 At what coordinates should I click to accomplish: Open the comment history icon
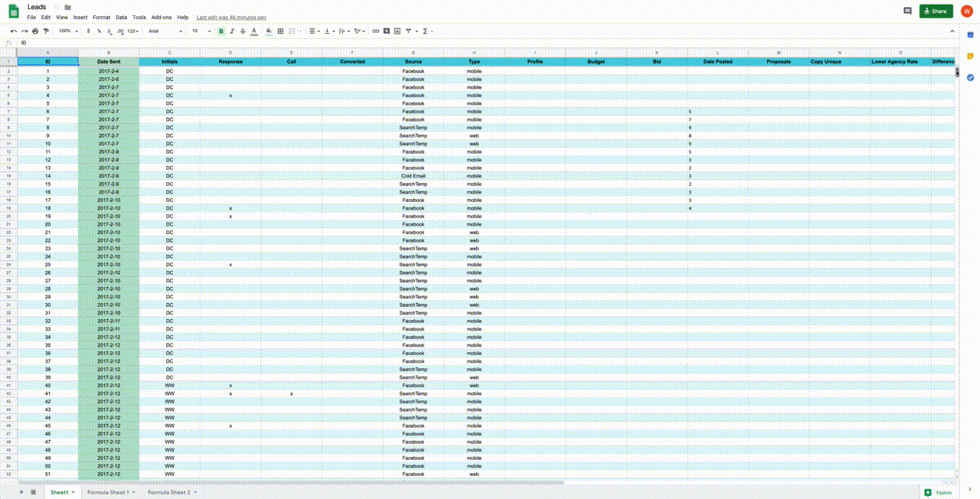(907, 11)
